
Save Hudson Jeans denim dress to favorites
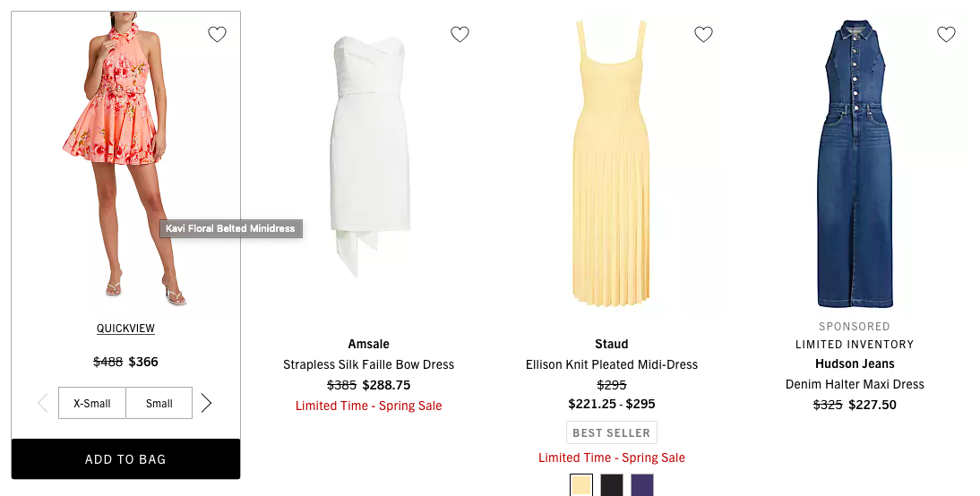(946, 35)
